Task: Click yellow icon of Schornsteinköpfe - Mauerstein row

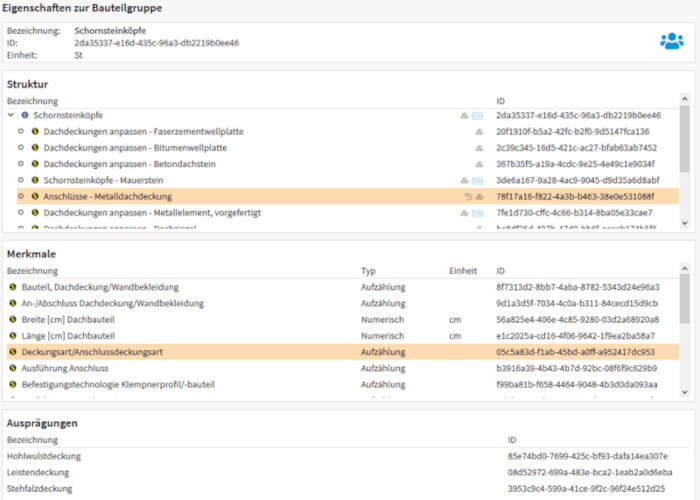Action: 35,180
